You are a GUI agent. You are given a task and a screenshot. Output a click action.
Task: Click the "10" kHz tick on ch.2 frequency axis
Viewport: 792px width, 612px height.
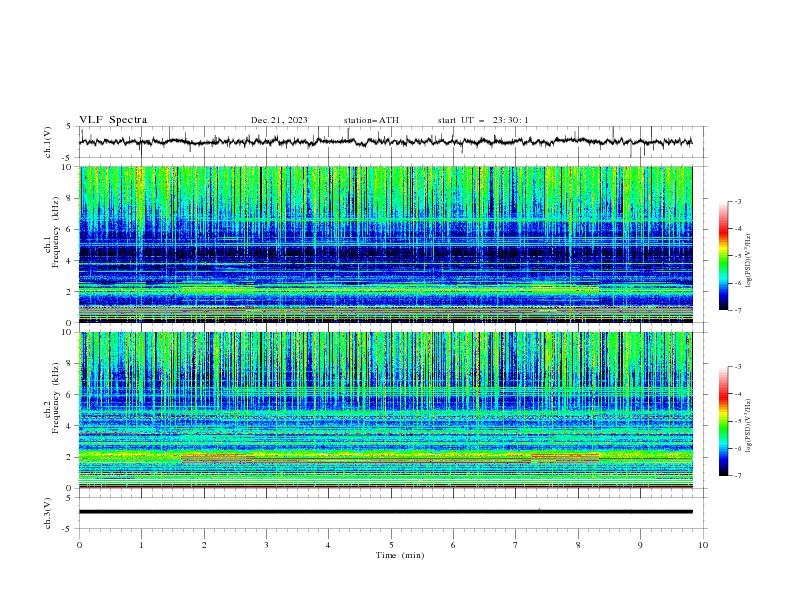67,332
